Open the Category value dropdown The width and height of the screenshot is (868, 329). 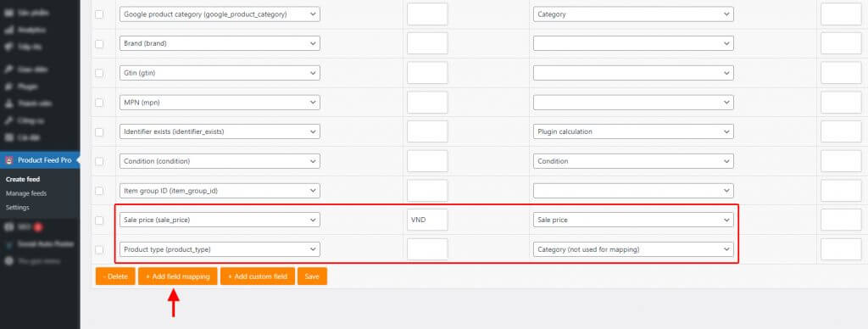click(x=633, y=14)
